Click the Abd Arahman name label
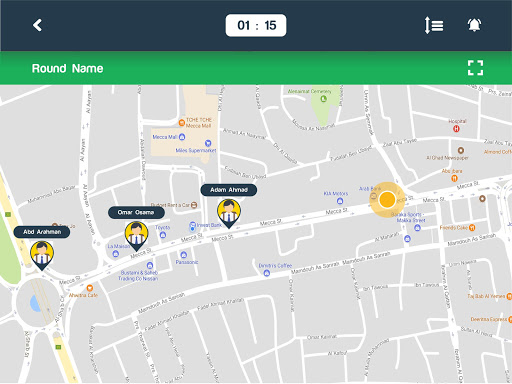The height and width of the screenshot is (384, 512). click(42, 232)
